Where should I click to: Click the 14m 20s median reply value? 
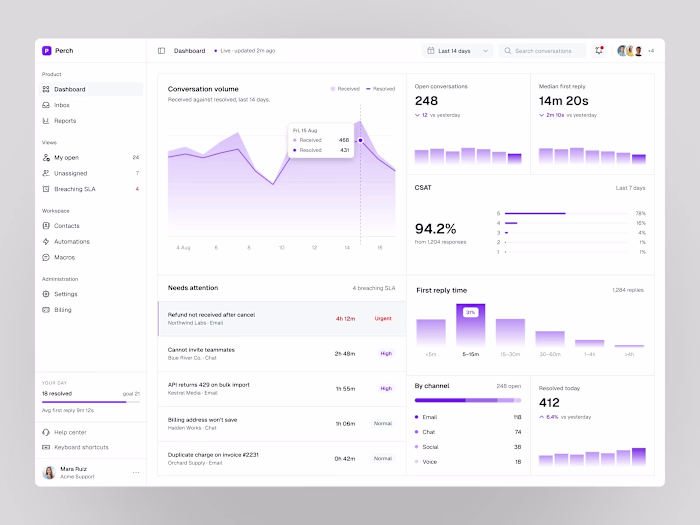563,101
